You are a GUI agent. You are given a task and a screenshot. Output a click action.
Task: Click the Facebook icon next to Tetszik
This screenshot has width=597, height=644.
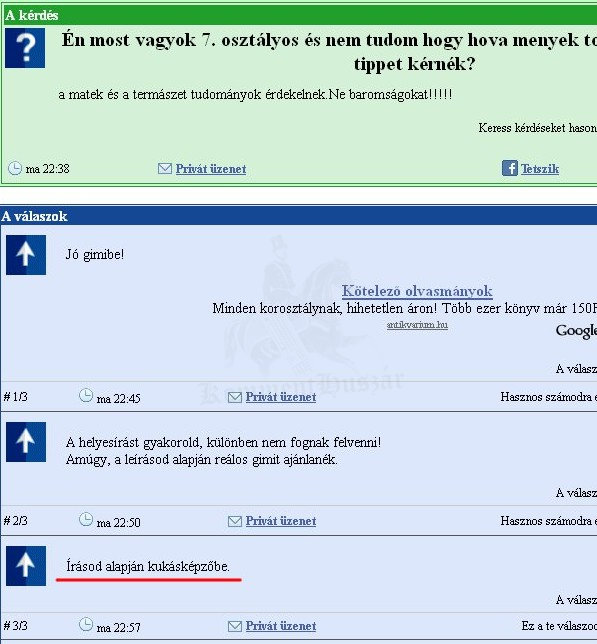[x=510, y=168]
